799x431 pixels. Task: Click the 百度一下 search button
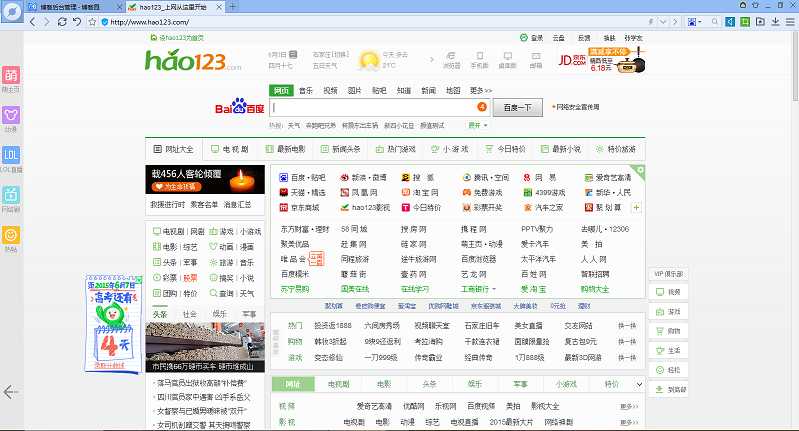517,107
